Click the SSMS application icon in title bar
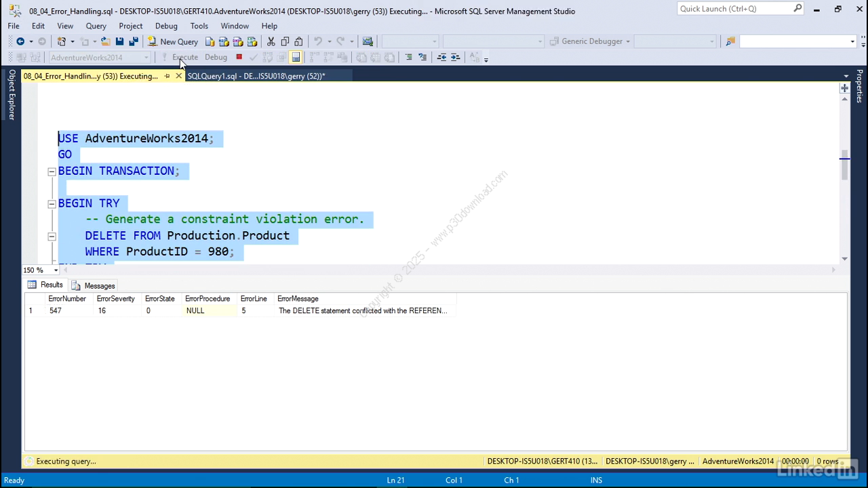The height and width of the screenshot is (488, 868). [x=15, y=10]
